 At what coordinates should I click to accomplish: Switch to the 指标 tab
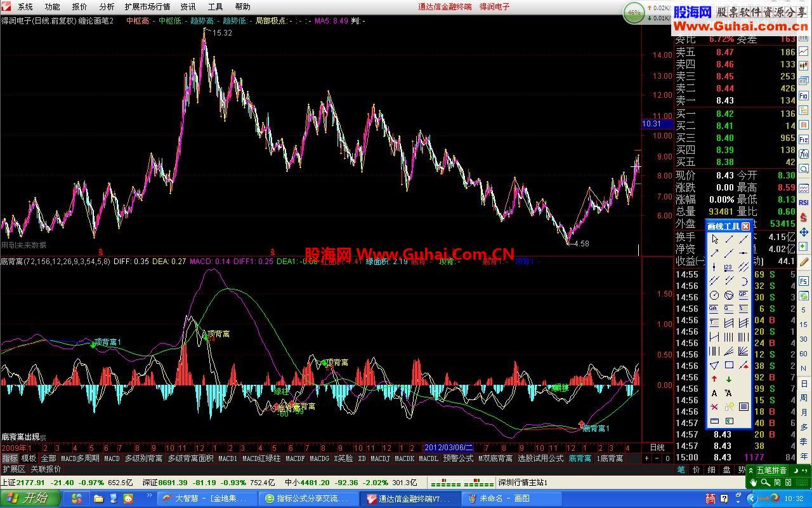(x=10, y=458)
